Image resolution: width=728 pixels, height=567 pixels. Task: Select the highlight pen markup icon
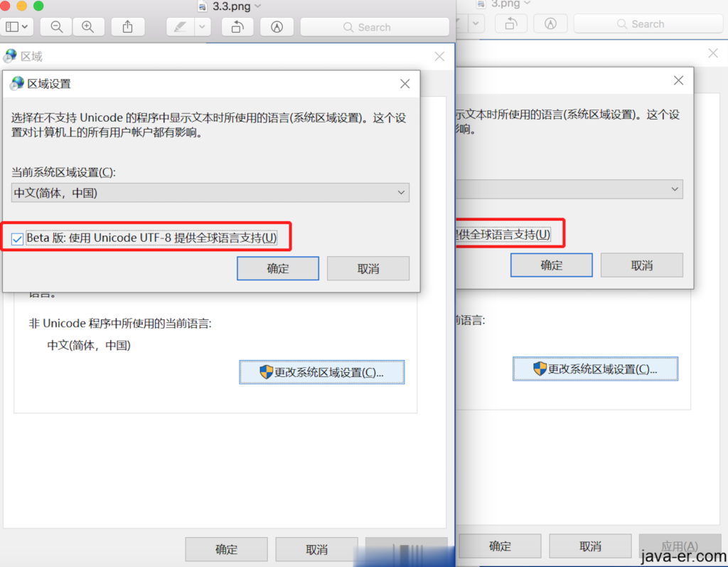tap(180, 27)
